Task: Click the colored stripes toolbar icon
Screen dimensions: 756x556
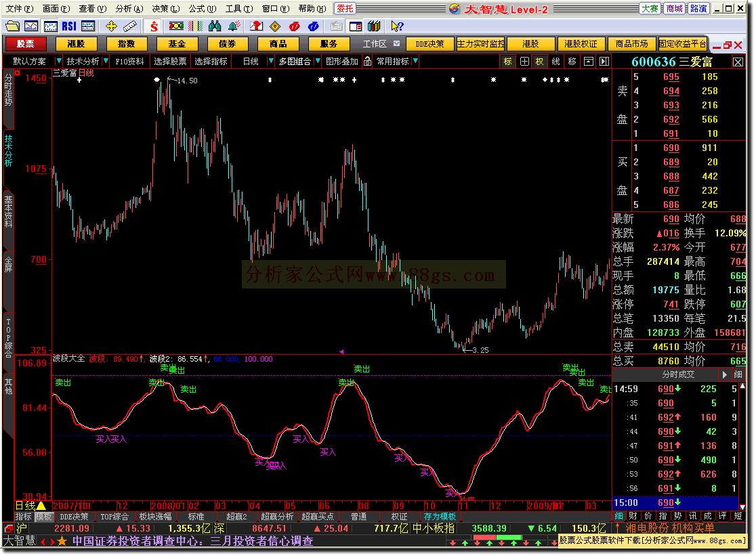Action: pos(195,26)
